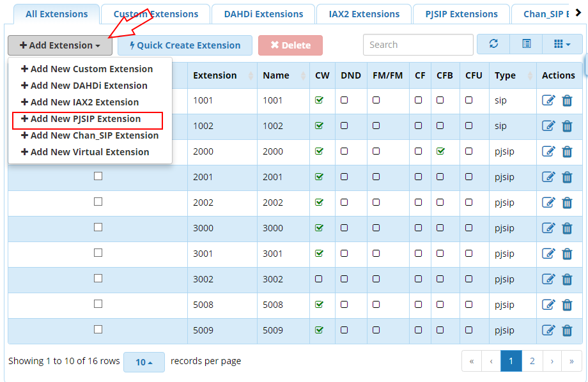Click the edit icon for extension 2002
This screenshot has width=588, height=382.
(x=548, y=202)
